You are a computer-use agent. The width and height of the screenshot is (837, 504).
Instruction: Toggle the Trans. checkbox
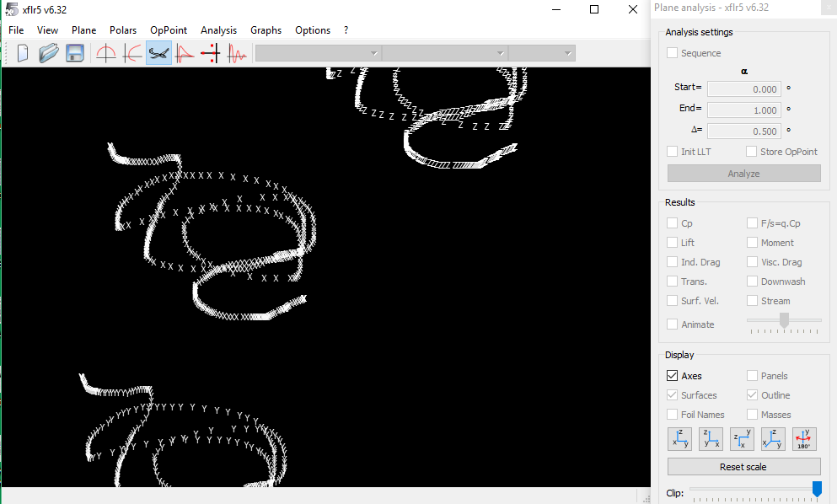672,281
